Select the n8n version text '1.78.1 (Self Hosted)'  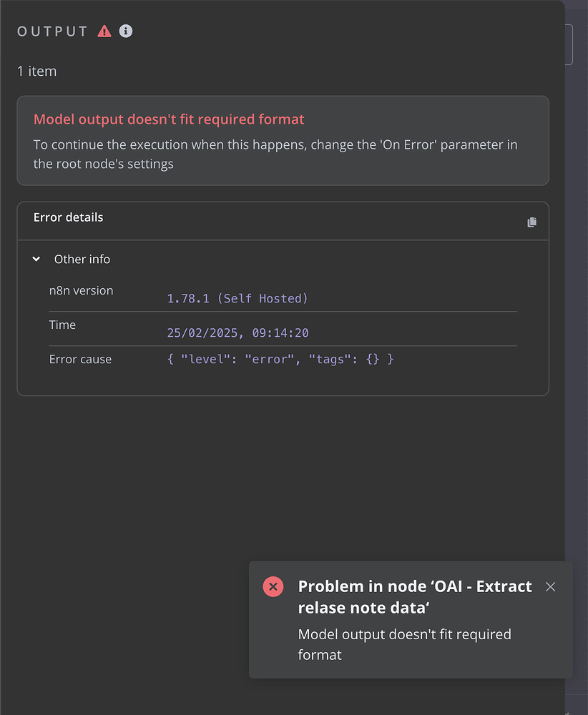pyautogui.click(x=237, y=298)
